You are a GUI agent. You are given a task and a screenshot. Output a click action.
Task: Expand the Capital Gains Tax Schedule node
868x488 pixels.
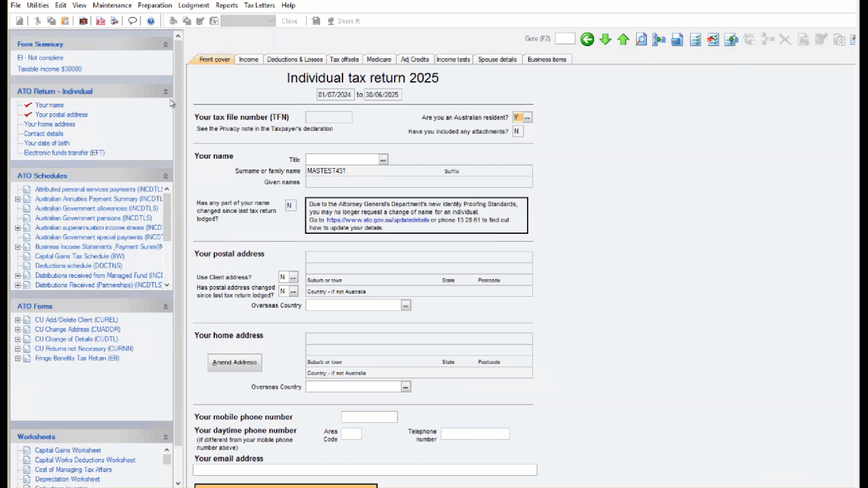[79, 256]
